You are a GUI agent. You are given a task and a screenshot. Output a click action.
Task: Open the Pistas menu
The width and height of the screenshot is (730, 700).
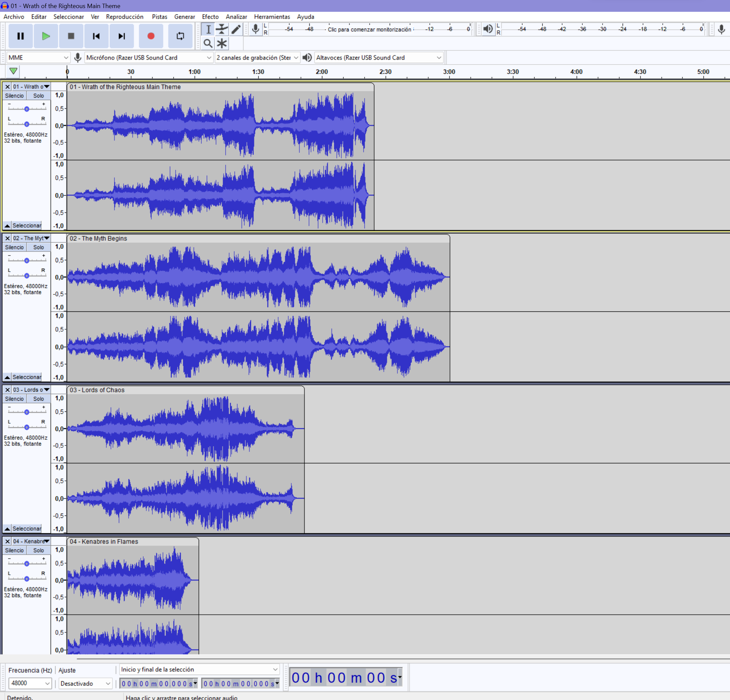coord(159,17)
